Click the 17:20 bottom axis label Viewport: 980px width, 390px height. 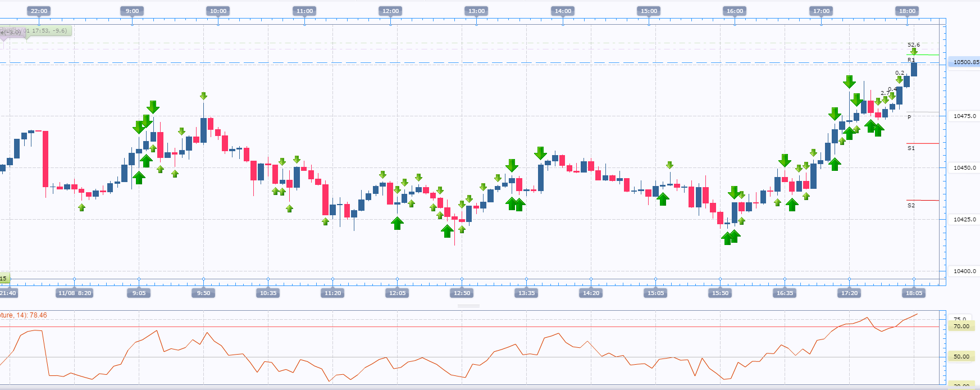(x=849, y=293)
